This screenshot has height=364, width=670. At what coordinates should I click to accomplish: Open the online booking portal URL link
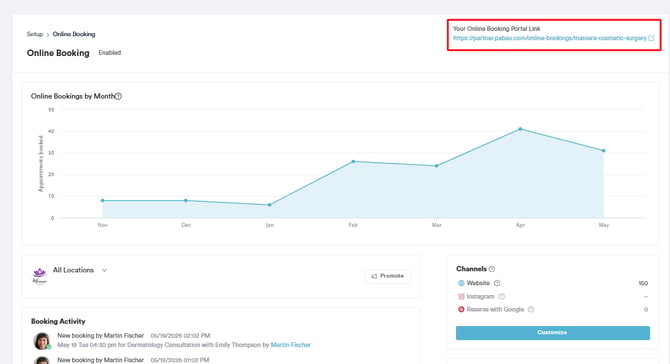coord(550,38)
